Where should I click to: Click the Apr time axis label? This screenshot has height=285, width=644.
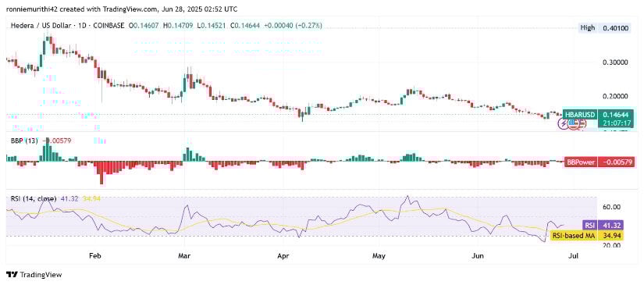283,256
